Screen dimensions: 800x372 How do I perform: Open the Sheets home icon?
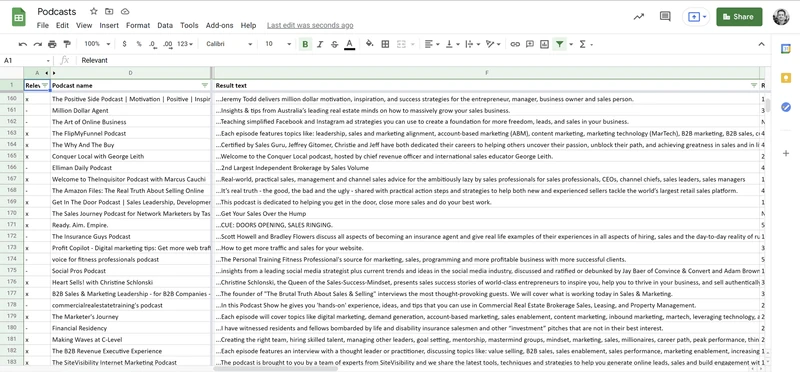click(19, 18)
